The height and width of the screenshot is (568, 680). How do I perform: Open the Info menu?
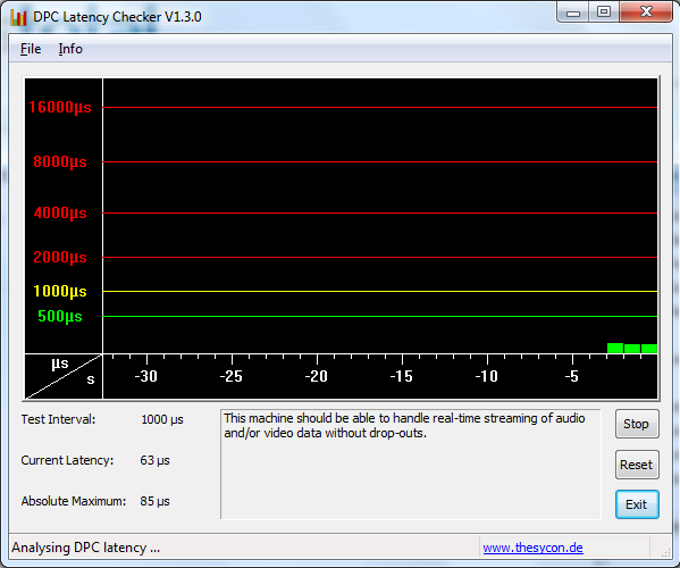coord(70,49)
